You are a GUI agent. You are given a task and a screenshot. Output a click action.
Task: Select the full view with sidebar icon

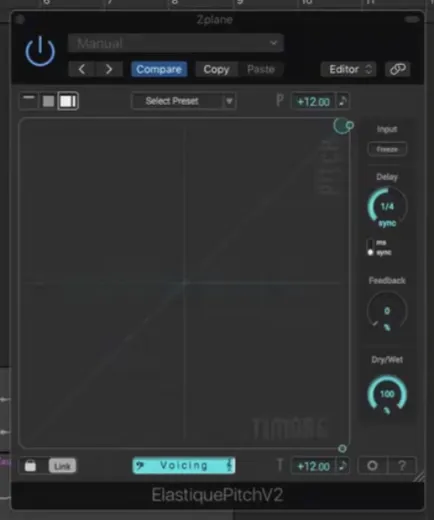(68, 101)
